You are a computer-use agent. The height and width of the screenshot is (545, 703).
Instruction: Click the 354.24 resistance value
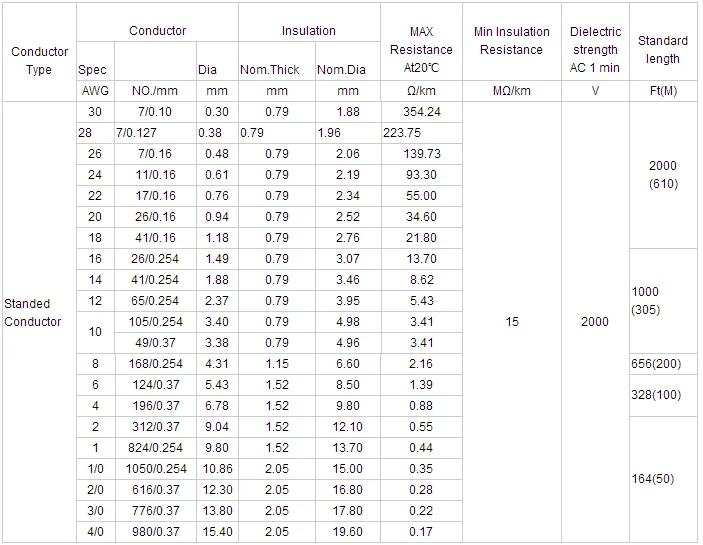(x=421, y=112)
